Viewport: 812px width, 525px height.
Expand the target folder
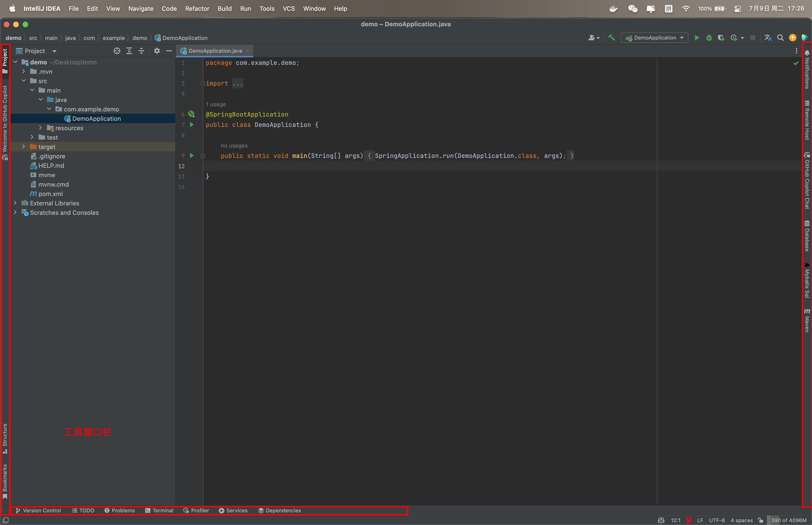tap(23, 147)
